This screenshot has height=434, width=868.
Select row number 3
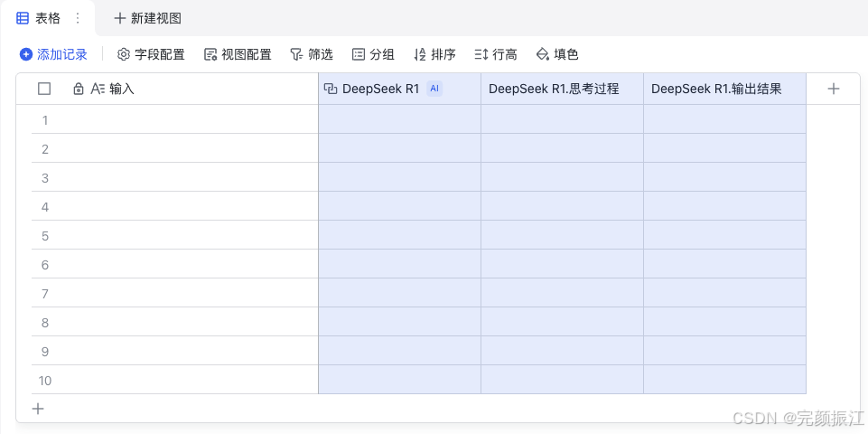pos(45,177)
